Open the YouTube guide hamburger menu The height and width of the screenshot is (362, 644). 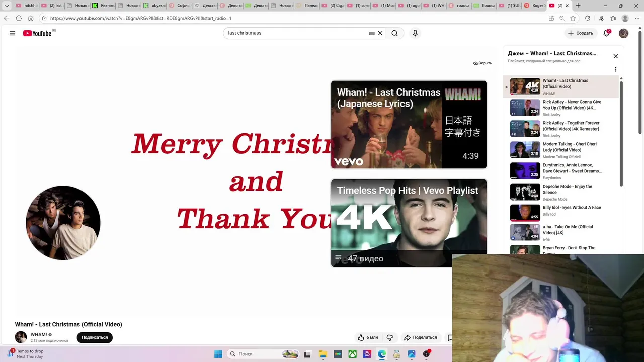tap(12, 33)
